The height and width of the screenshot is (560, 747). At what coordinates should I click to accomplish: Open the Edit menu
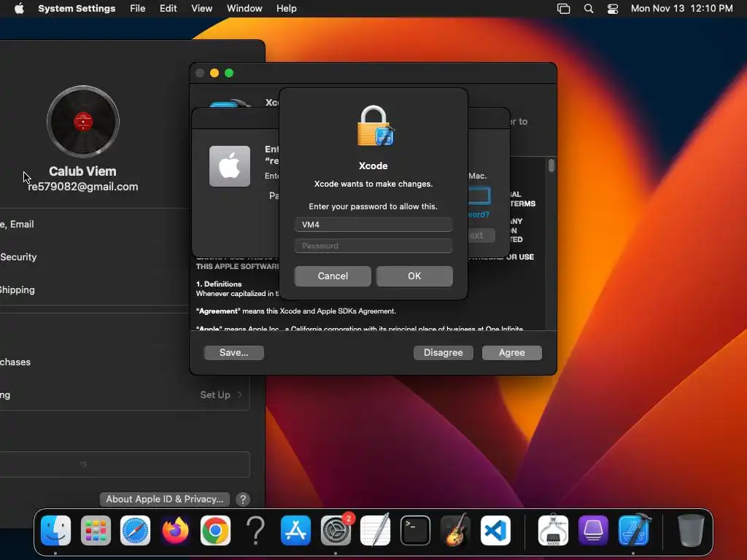pos(169,9)
